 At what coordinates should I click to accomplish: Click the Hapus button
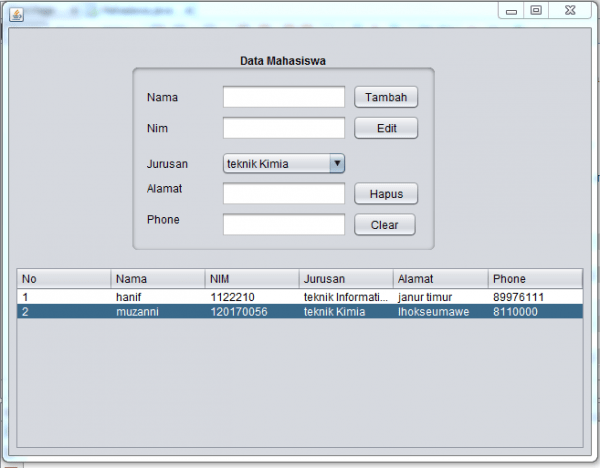pos(386,194)
